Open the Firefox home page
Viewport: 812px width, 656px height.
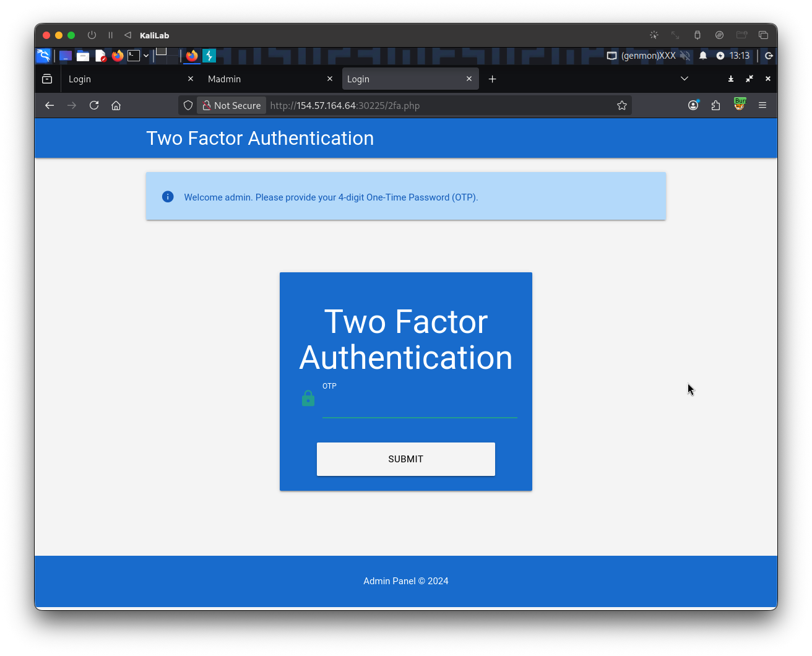click(116, 105)
